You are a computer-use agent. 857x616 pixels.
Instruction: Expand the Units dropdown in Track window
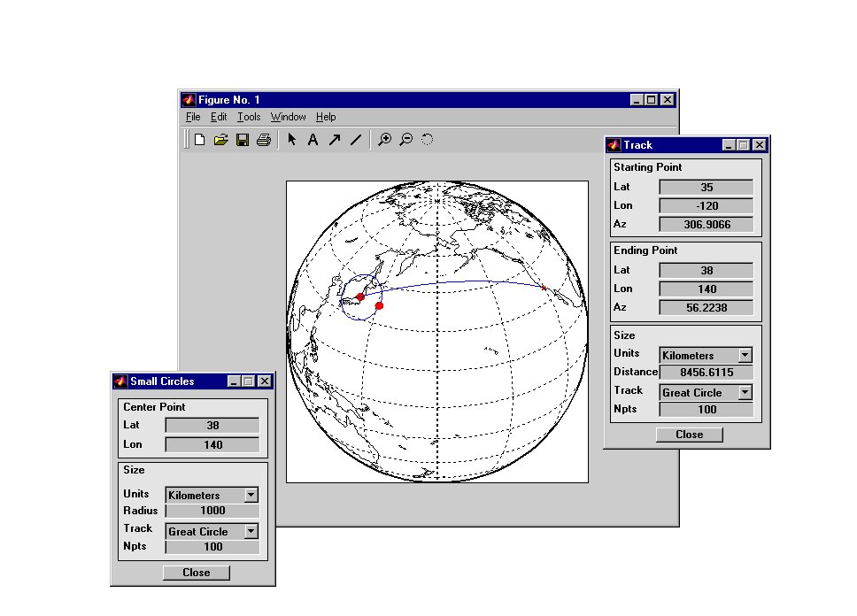(745, 355)
